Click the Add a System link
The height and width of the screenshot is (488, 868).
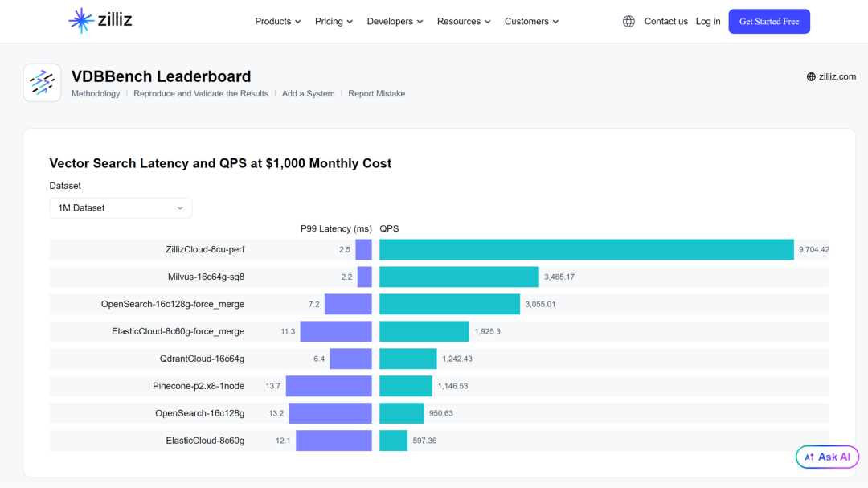[308, 94]
